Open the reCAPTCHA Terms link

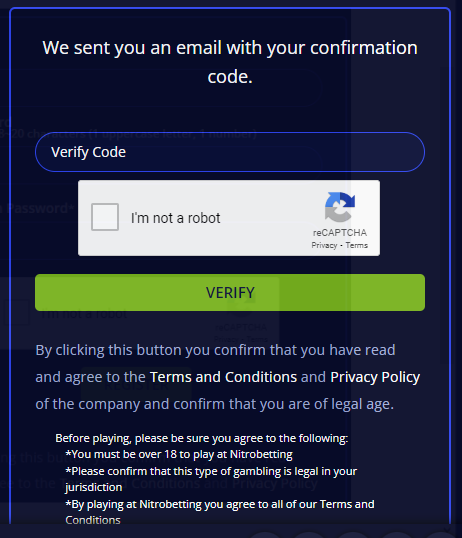click(357, 245)
